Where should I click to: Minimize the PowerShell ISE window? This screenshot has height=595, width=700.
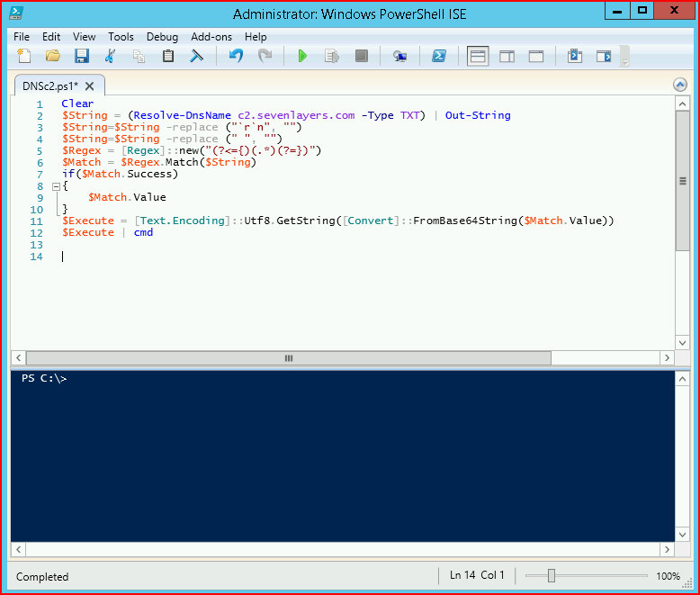(x=617, y=11)
